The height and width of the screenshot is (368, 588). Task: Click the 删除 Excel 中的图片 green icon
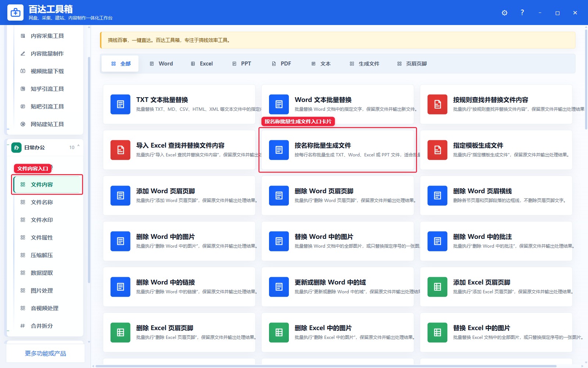point(279,333)
